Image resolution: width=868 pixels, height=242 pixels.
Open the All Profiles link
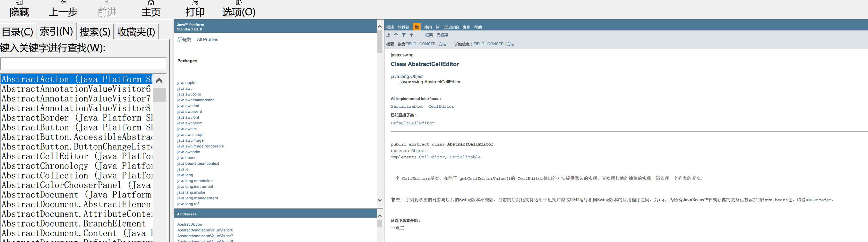[207, 39]
